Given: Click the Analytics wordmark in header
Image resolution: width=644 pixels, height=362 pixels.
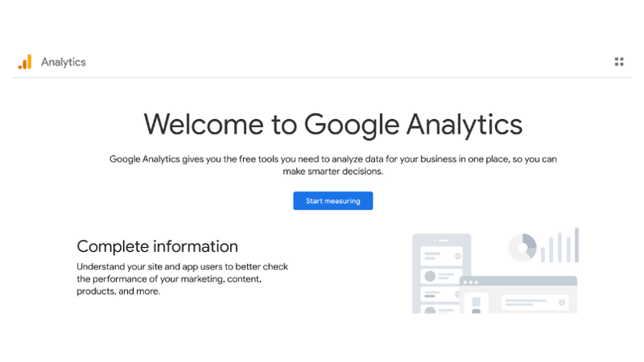Looking at the screenshot, I should (63, 62).
